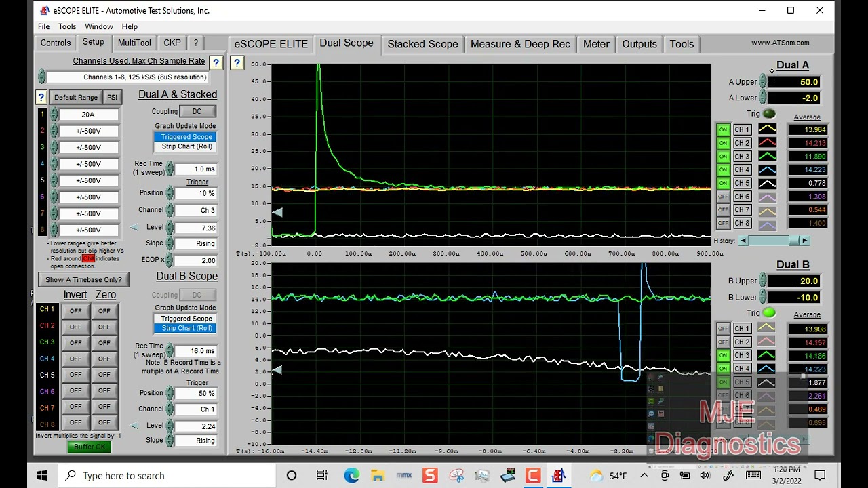This screenshot has width=868, height=488.
Task: Click Dual A CH 1 yellow waveform icon
Action: click(x=767, y=129)
